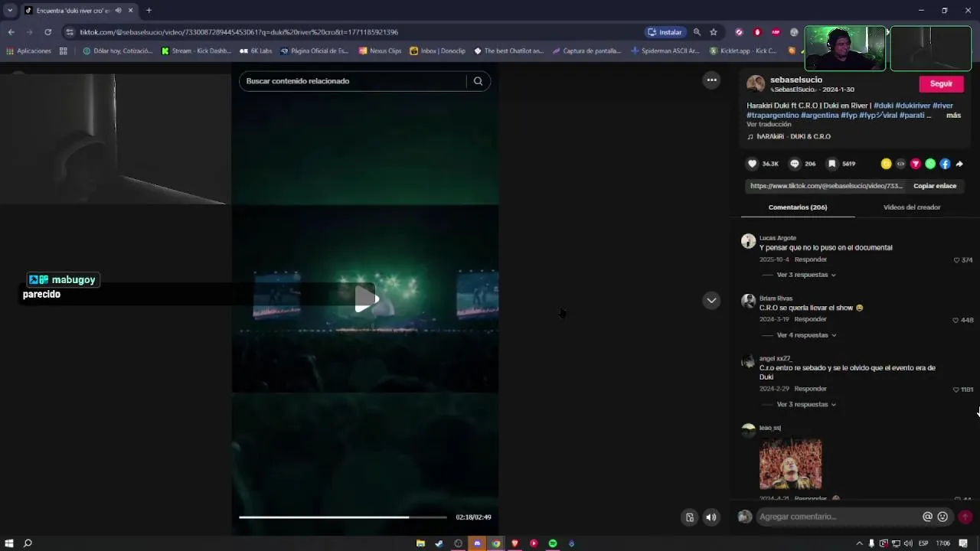Click 'Ver traducción' under the caption

(x=769, y=124)
